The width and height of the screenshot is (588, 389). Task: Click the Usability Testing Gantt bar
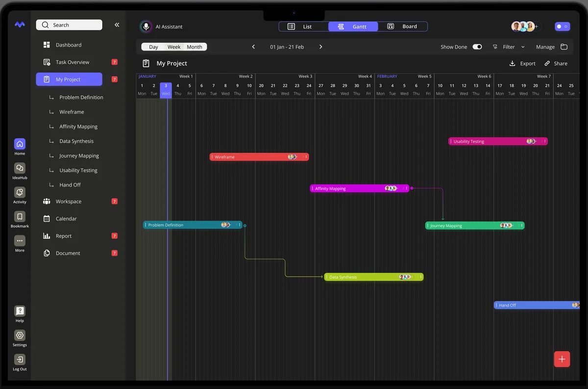(498, 141)
